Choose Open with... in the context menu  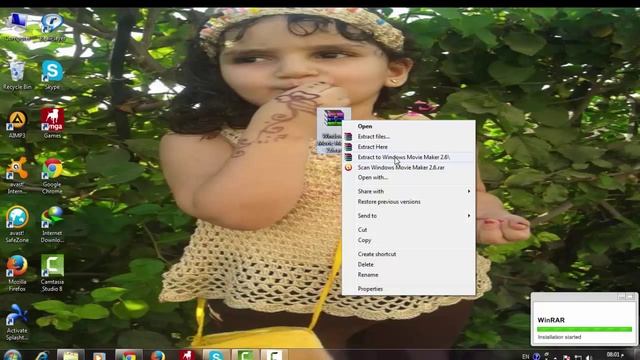tap(408, 178)
